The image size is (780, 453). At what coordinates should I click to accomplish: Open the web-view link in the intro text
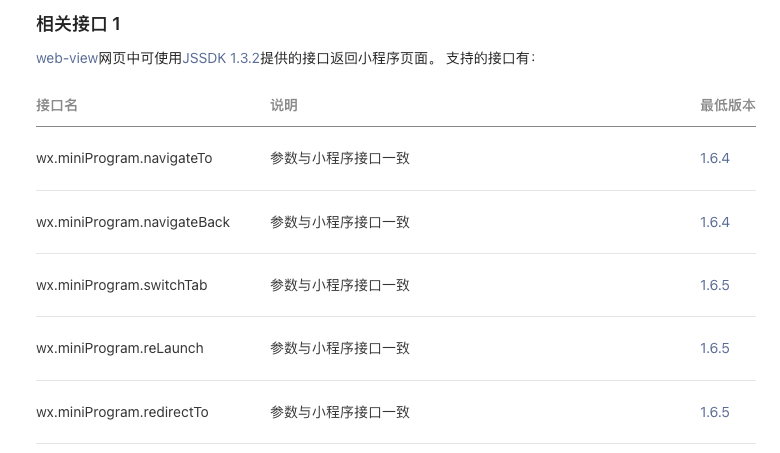pos(66,58)
